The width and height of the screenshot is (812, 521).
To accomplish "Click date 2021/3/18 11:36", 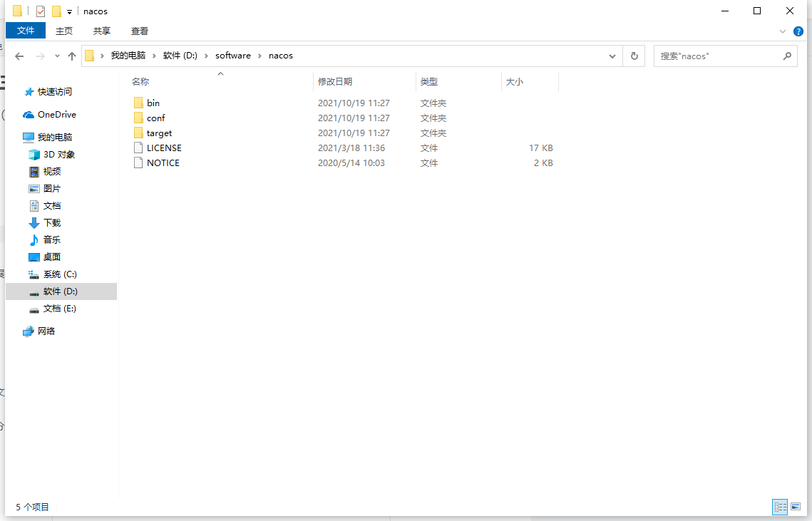I will tap(351, 148).
